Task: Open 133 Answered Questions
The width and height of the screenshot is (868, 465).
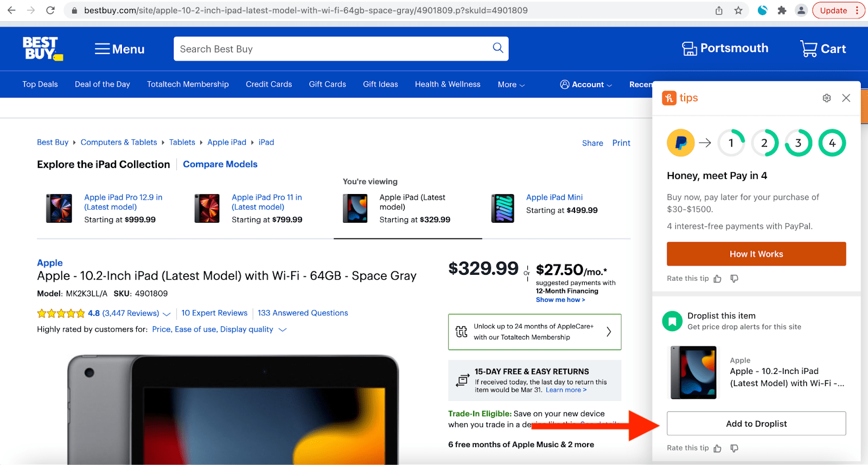Action: coord(303,313)
